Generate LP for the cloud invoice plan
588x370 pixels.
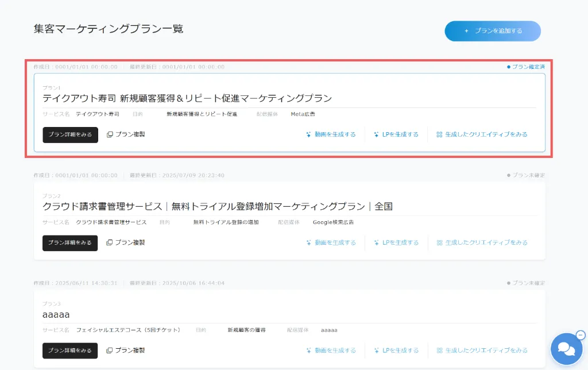[x=396, y=242]
